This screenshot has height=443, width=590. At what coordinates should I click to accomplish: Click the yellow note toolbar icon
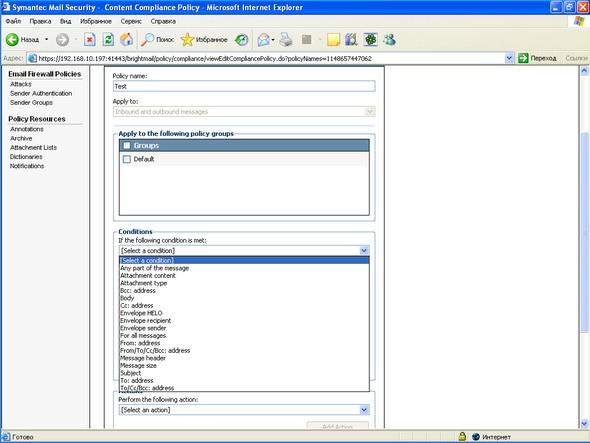tap(333, 40)
